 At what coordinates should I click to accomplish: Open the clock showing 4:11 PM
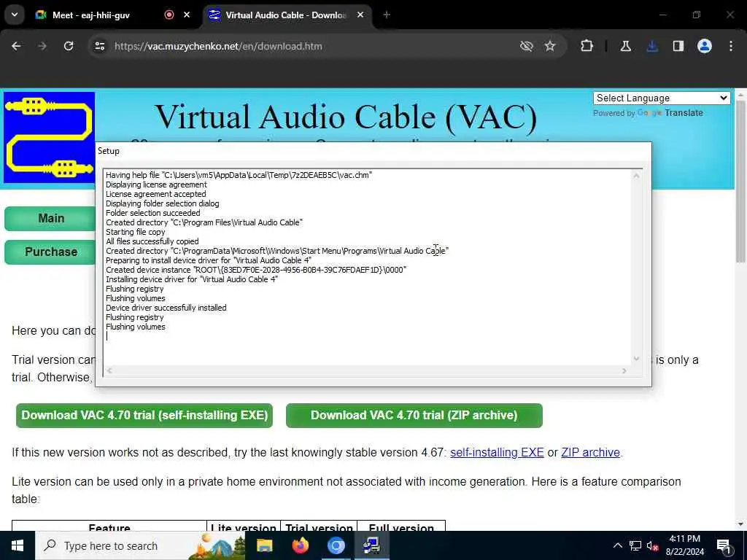coord(684,545)
